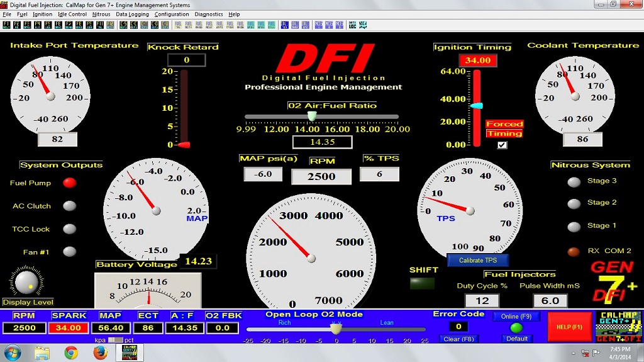Click the Knock Retard slider handle
This screenshot has height=362, width=644.
point(184,145)
